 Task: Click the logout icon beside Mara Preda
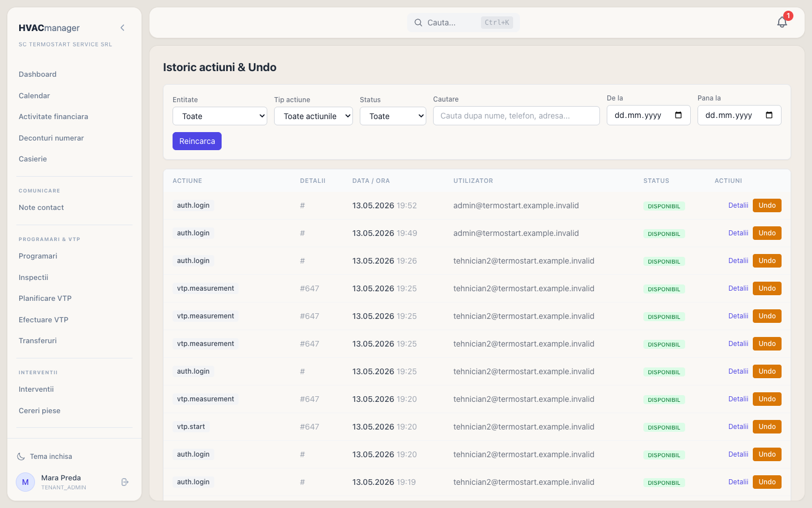125,482
